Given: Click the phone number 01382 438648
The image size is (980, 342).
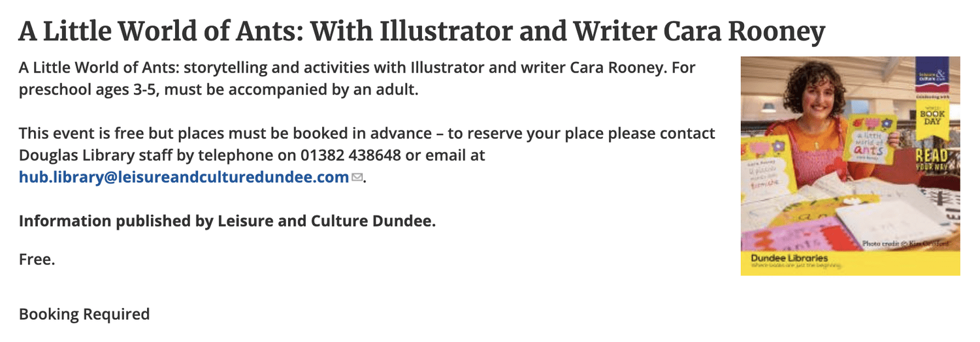Looking at the screenshot, I should tap(351, 155).
